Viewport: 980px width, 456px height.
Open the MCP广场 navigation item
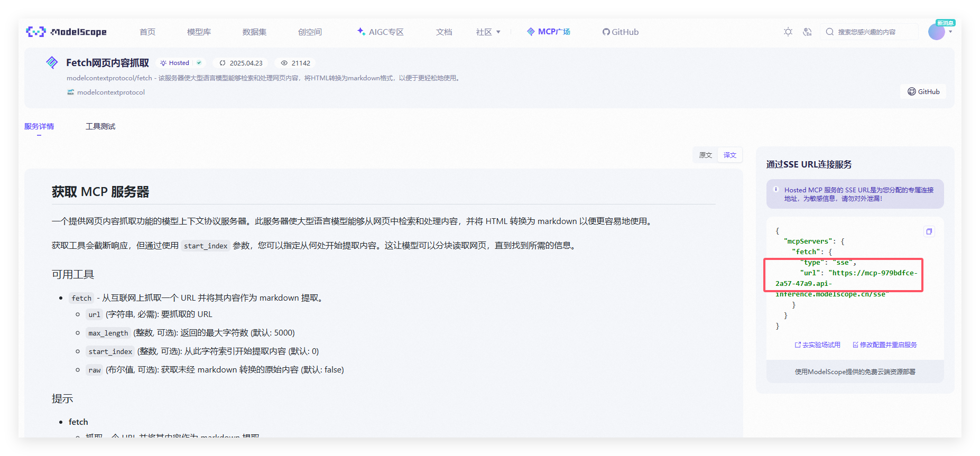[549, 32]
